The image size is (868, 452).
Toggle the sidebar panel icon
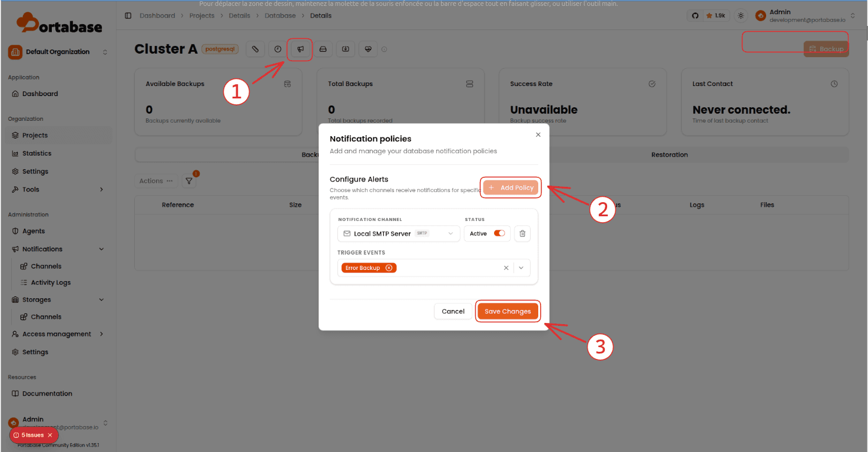pos(128,16)
